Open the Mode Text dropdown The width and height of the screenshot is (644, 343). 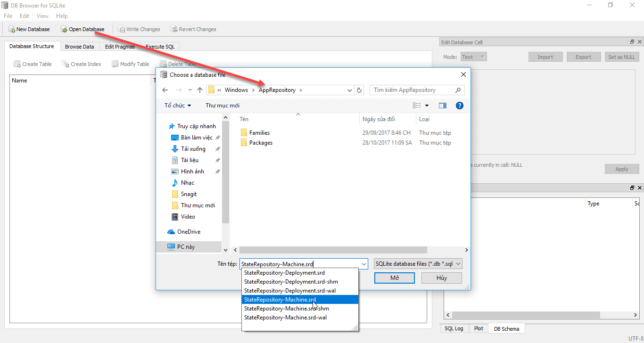tap(473, 57)
